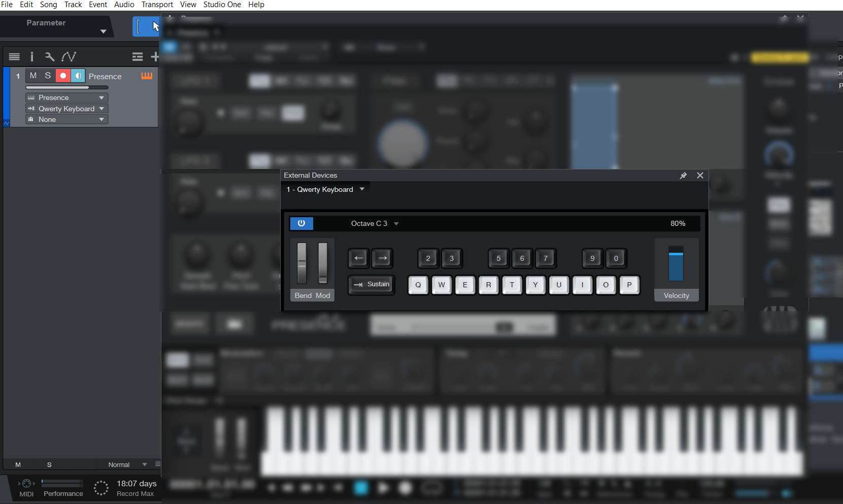The height and width of the screenshot is (504, 843).
Task: Open the 1 - Qwerty Keyboard device dropdown
Action: click(325, 189)
